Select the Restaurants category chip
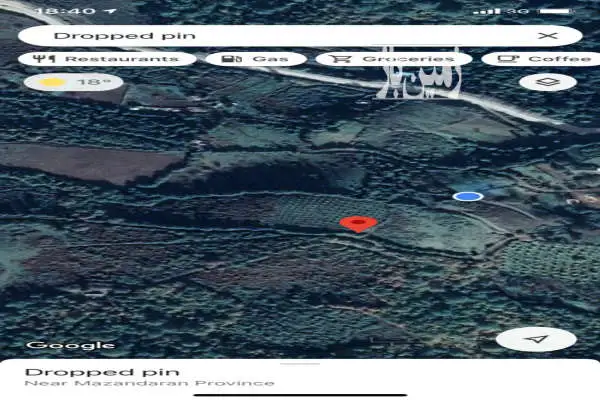600x400 pixels. (x=107, y=59)
